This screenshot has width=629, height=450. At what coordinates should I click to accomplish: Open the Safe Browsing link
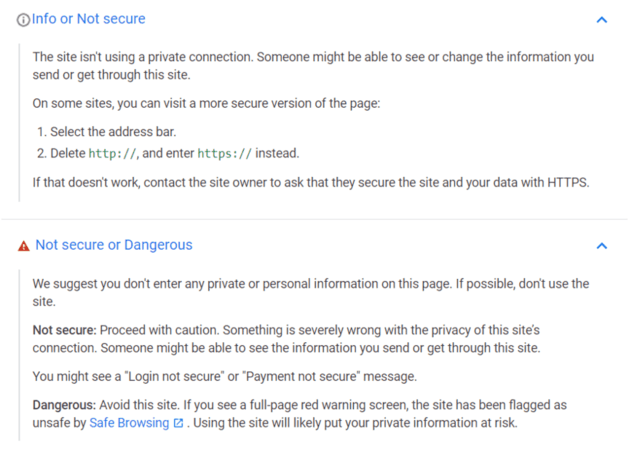point(129,423)
